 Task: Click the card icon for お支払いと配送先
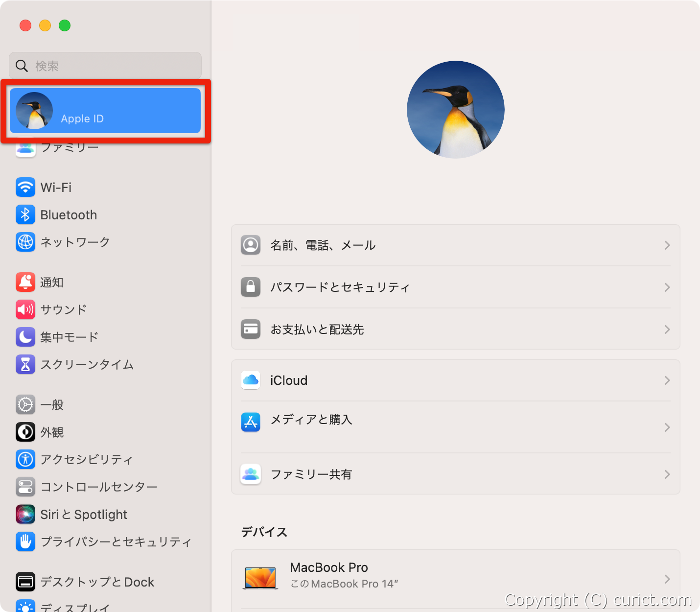click(x=251, y=329)
